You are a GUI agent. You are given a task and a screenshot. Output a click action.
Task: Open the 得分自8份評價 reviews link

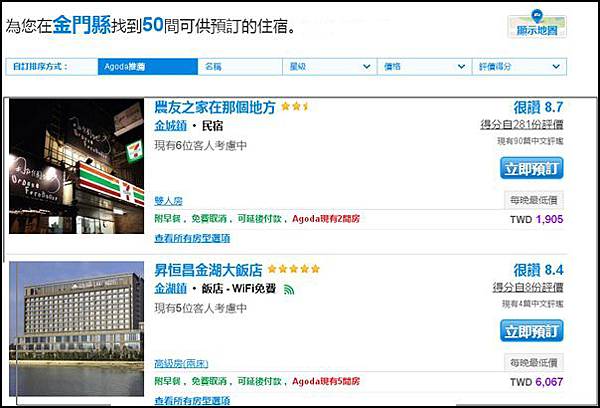coord(528,287)
